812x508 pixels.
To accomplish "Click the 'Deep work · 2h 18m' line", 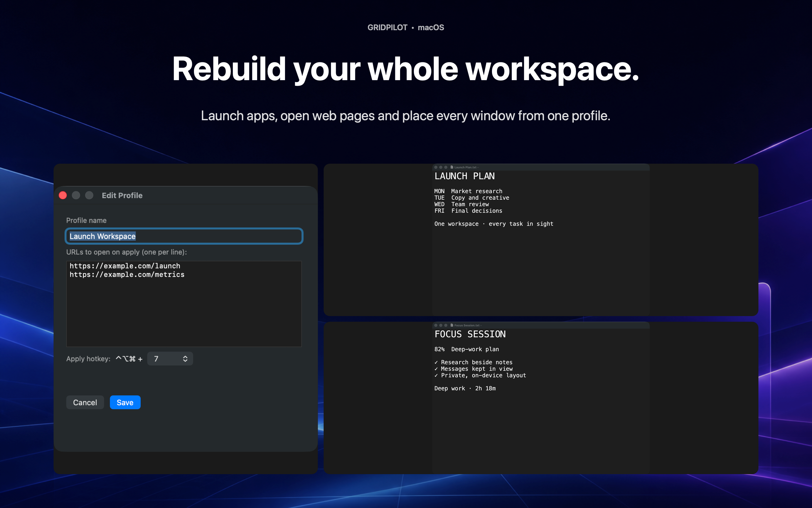I will coord(465,388).
